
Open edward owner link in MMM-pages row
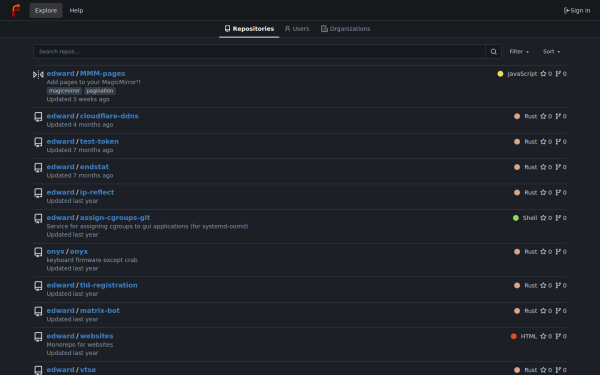60,73
